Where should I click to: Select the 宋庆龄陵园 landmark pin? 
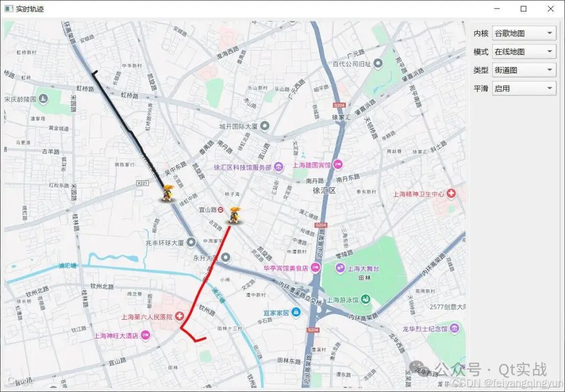pyautogui.click(x=43, y=99)
